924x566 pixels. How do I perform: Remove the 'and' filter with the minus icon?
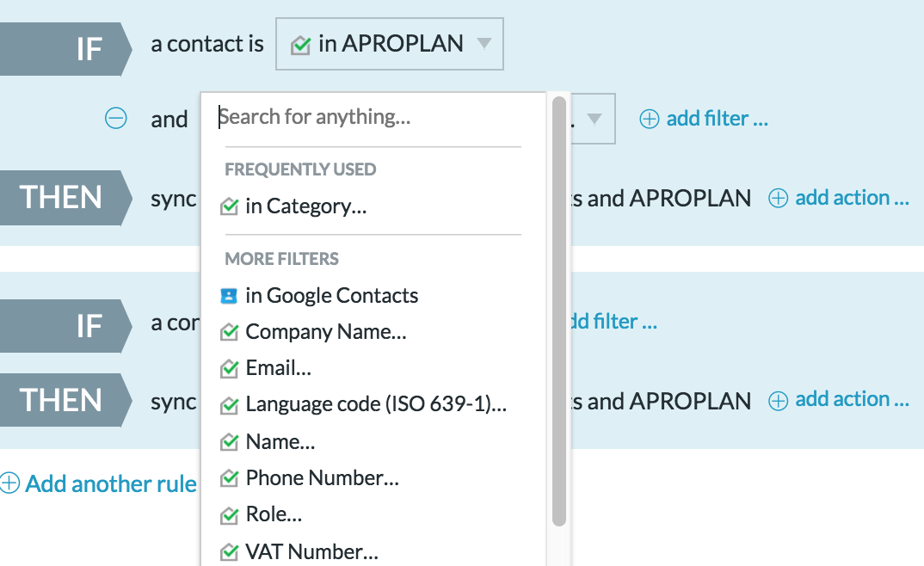point(115,119)
